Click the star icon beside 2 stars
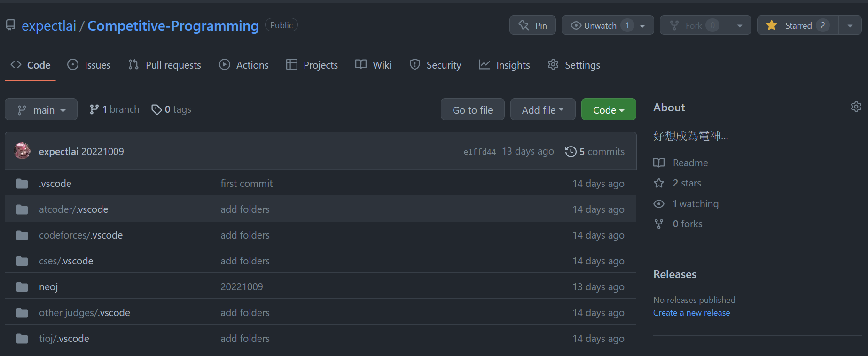The image size is (868, 356). coord(659,183)
